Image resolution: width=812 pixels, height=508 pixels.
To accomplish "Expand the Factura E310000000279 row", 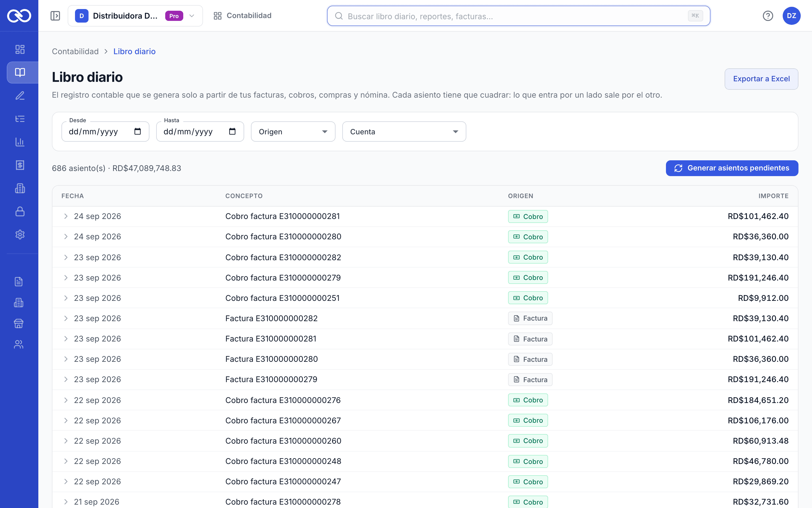I will 66,379.
